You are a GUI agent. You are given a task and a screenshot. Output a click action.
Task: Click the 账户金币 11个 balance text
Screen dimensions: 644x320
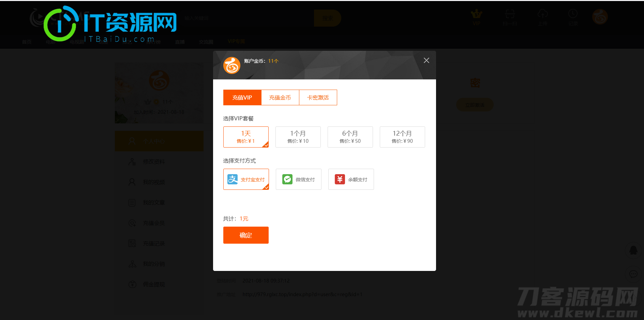click(261, 61)
